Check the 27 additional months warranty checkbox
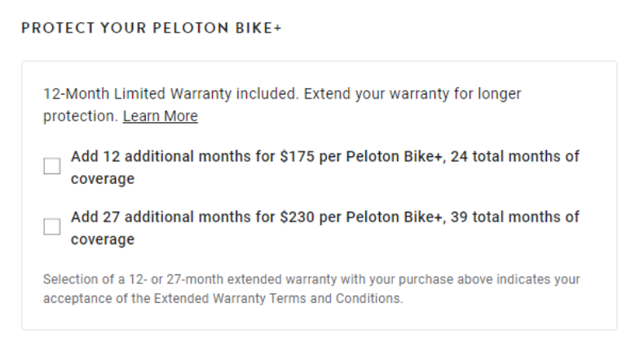 tap(52, 226)
